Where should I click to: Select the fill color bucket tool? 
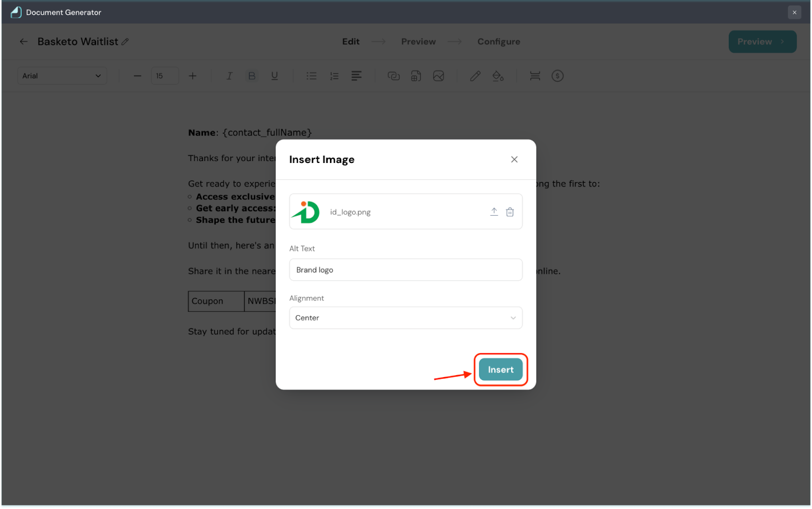click(x=498, y=76)
